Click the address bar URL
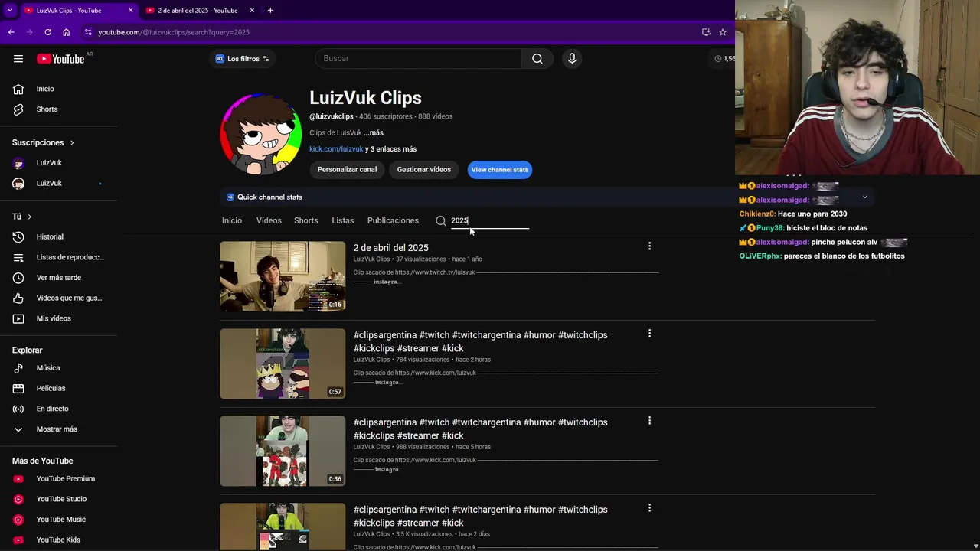The width and height of the screenshot is (980, 551). tap(174, 32)
